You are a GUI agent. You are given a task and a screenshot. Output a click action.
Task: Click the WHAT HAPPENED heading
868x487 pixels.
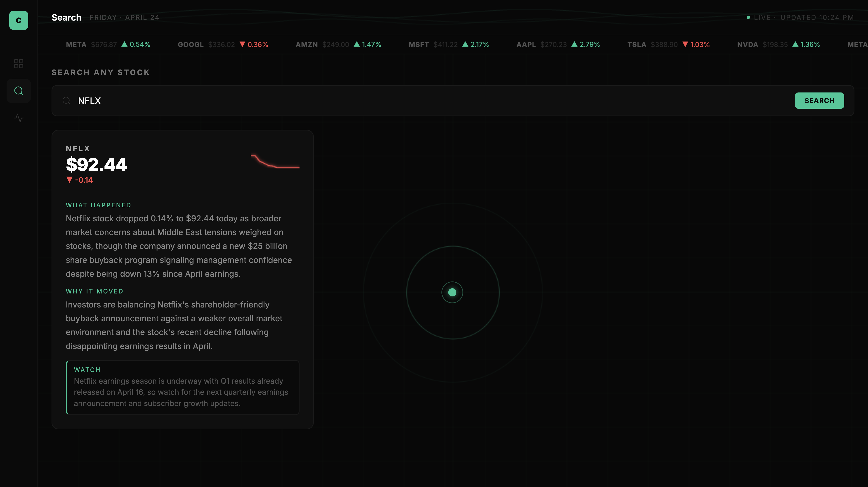click(98, 205)
